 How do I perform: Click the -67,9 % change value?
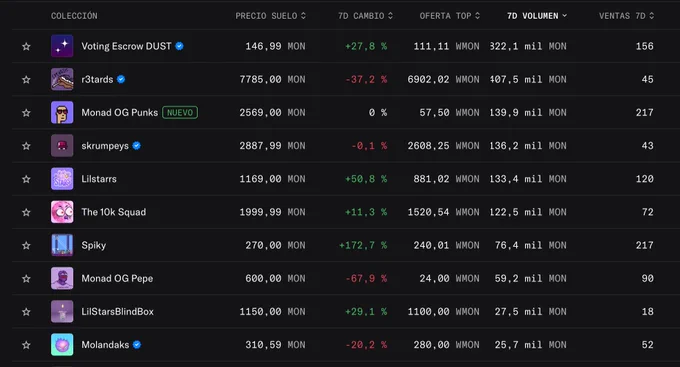(366, 279)
